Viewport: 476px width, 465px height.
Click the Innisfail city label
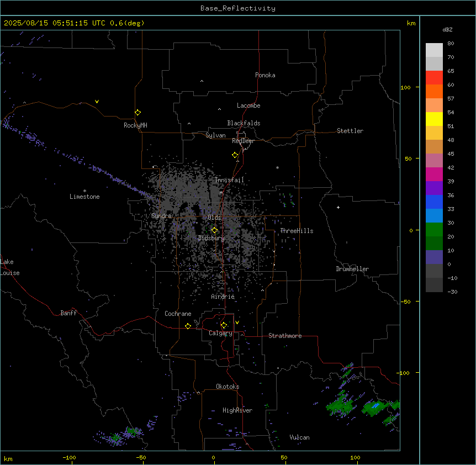point(229,180)
